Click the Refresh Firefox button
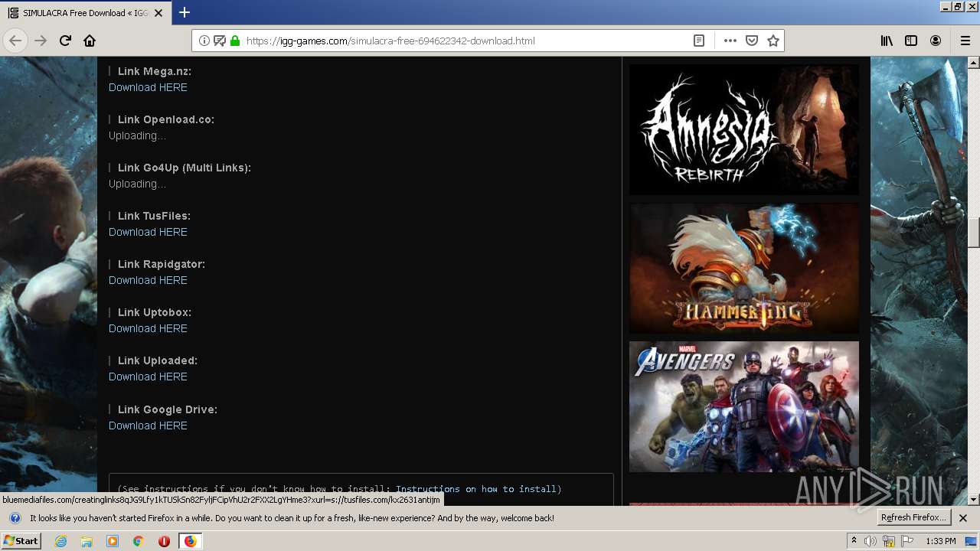Viewport: 980px width, 551px height. pyautogui.click(x=914, y=518)
